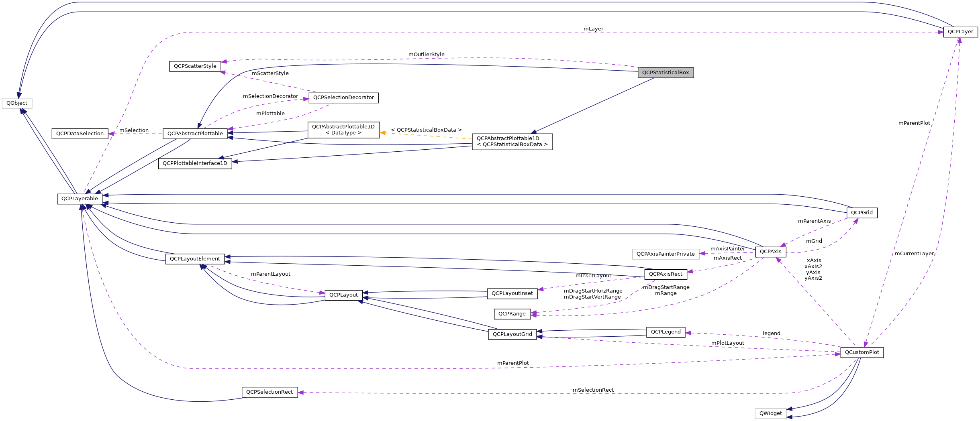The width and height of the screenshot is (980, 421).
Task: Select the QCPLayoutElement node
Action: click(195, 258)
